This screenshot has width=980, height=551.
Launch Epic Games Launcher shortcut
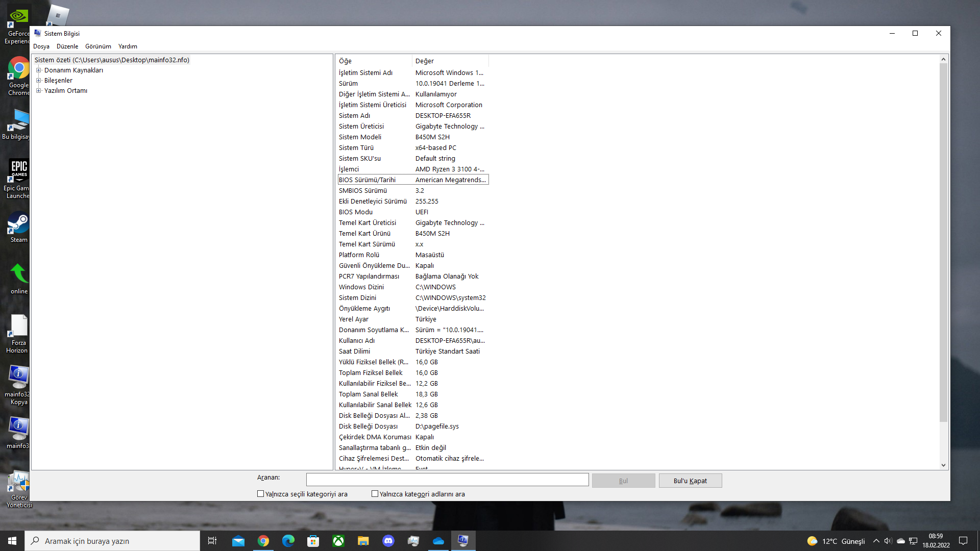click(x=17, y=179)
